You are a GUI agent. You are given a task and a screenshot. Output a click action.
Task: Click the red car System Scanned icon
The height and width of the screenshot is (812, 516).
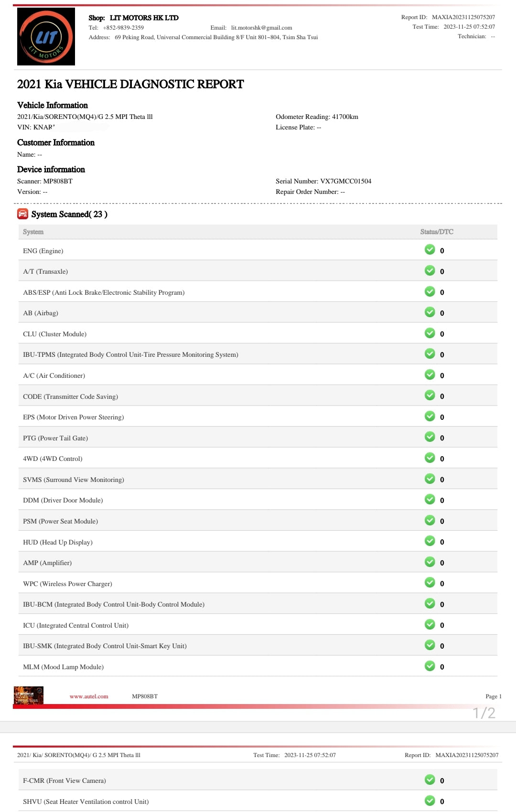(x=22, y=214)
